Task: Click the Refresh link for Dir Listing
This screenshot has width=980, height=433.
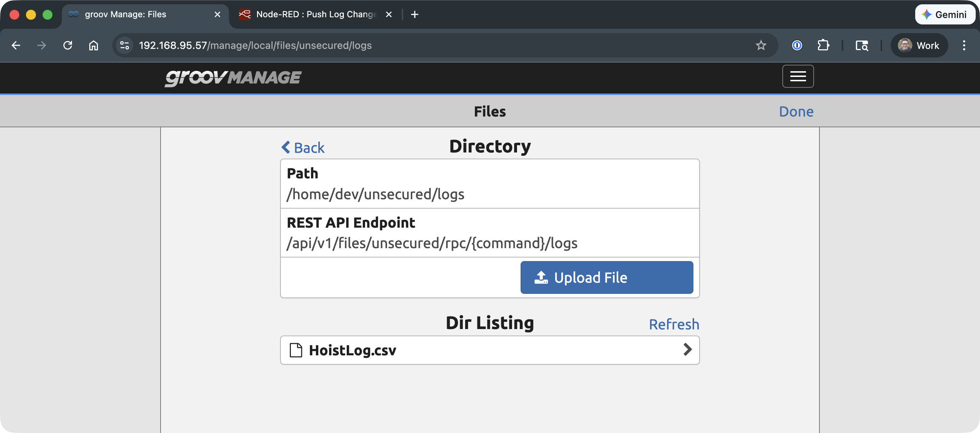Action: [674, 324]
